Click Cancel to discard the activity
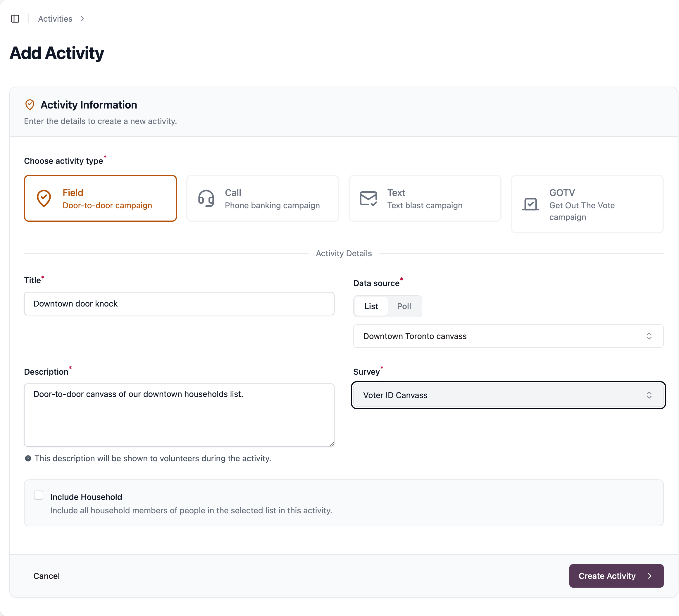679x616 pixels. point(46,576)
